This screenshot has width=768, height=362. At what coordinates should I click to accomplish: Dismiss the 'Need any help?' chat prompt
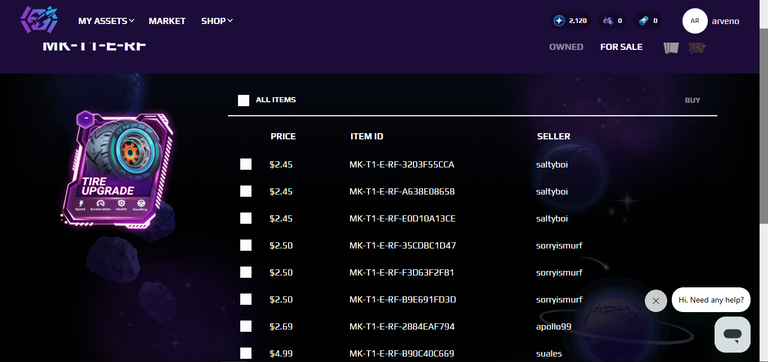click(x=656, y=301)
